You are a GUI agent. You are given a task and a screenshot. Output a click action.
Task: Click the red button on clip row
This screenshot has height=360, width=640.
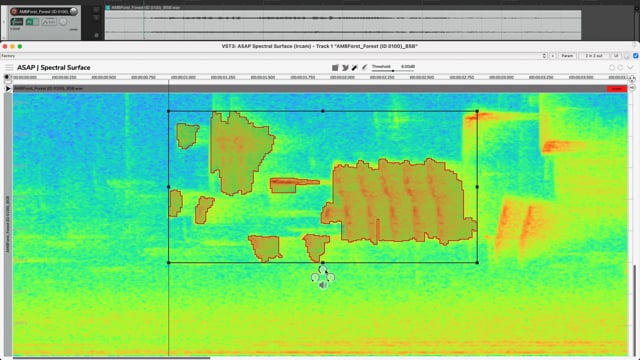(x=617, y=89)
